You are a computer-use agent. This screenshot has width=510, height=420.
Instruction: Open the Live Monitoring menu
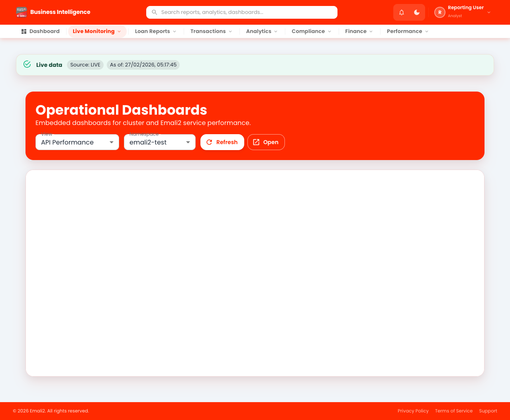click(97, 31)
